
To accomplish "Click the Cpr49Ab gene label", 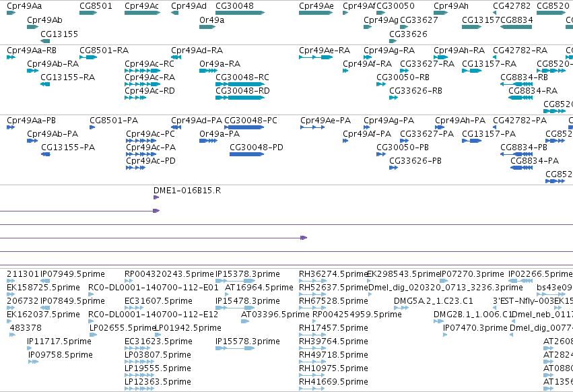I will point(44,20).
